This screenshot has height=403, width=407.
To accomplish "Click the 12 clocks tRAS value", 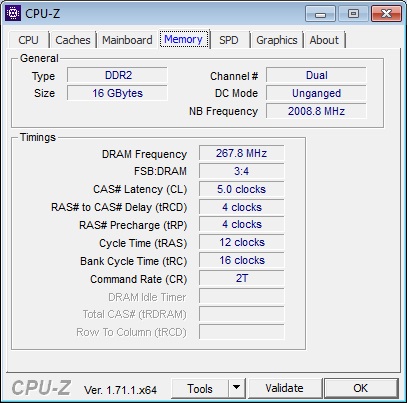I will 242,242.
